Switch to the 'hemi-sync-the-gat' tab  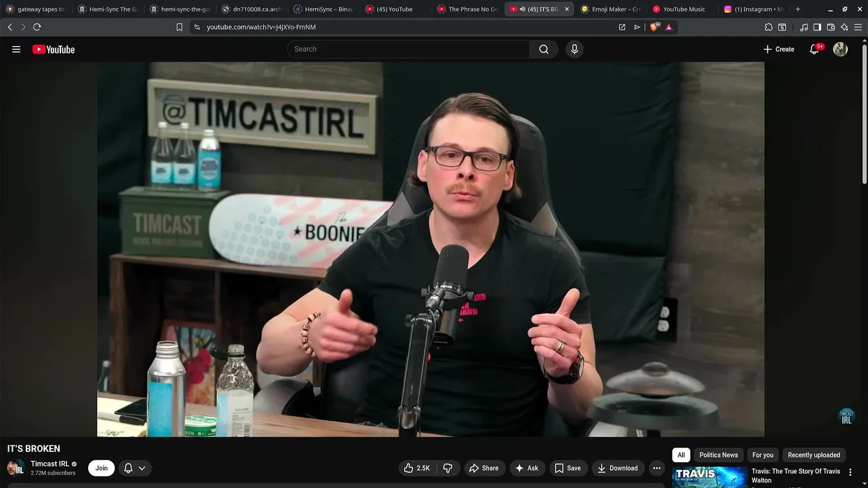point(180,9)
